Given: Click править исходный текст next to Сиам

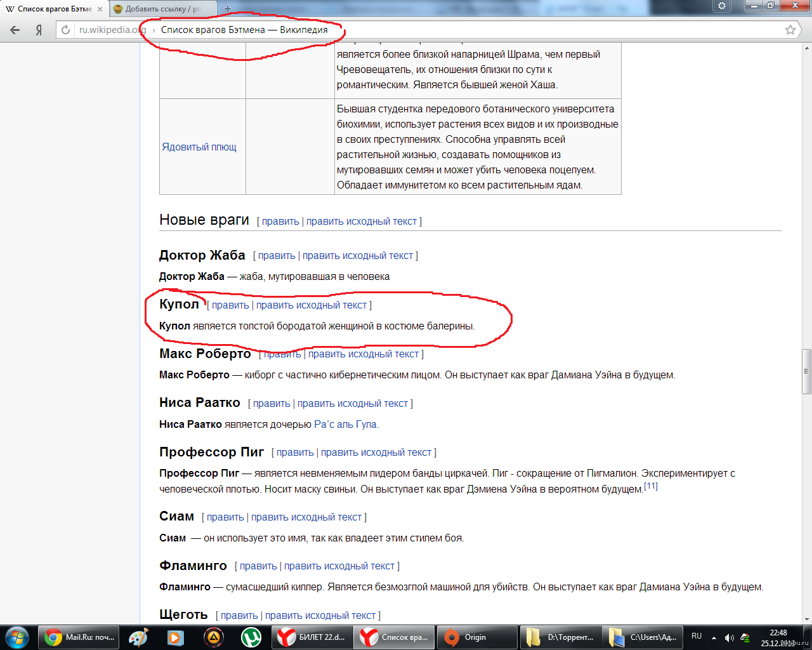Looking at the screenshot, I should click(x=306, y=517).
